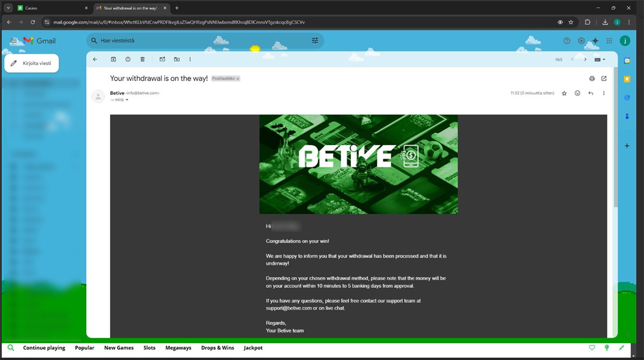Show advanced search options
Image resolution: width=644 pixels, height=360 pixels.
pos(315,40)
